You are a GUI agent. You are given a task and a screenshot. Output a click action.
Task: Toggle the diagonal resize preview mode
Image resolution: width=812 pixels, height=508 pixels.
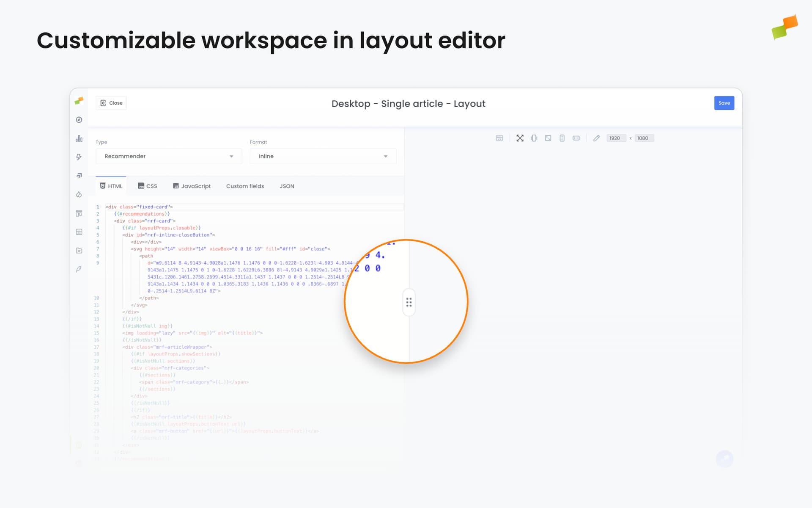pyautogui.click(x=548, y=138)
